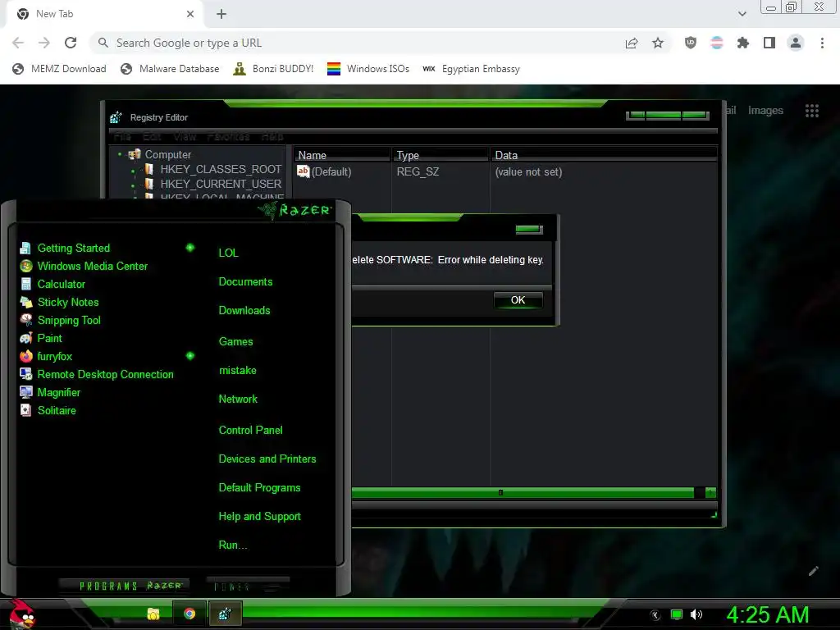
Task: Open the green network monitor tray icon
Action: tap(677, 614)
